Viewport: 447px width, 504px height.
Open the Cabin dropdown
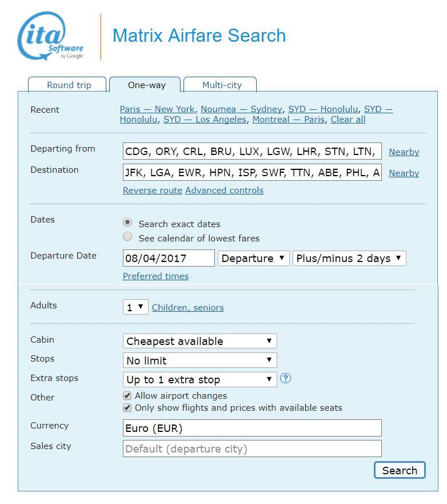pos(199,341)
